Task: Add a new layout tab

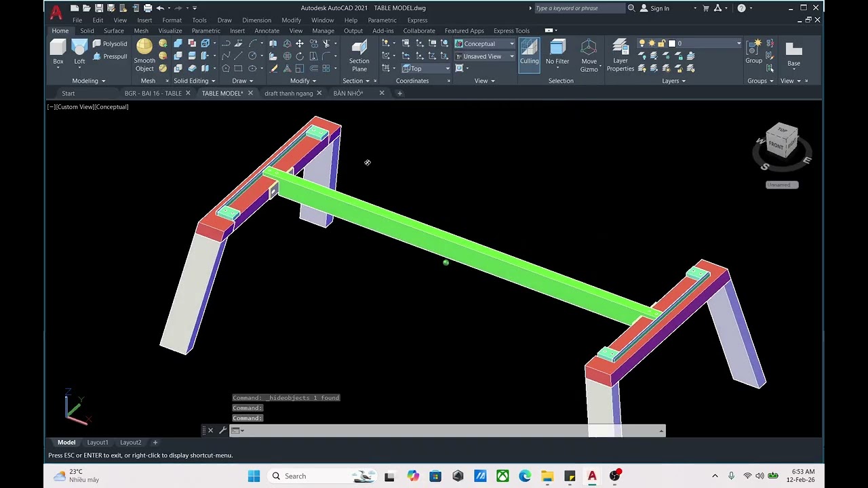Action: (x=155, y=443)
